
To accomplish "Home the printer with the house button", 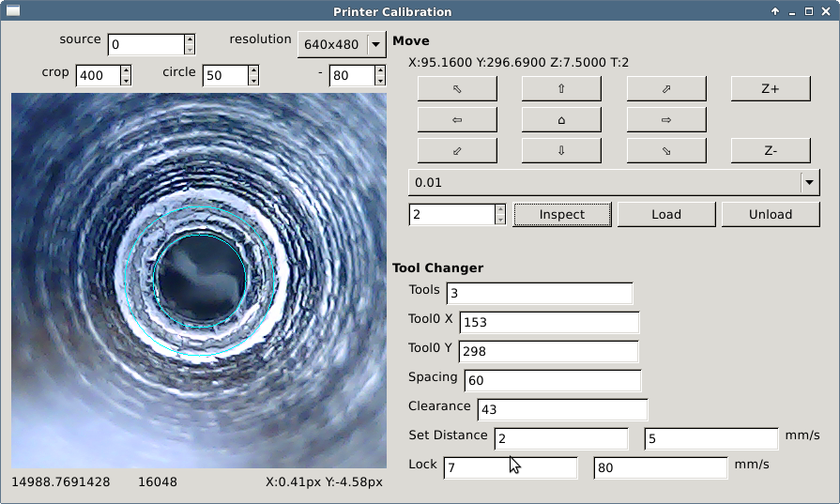I will click(561, 119).
